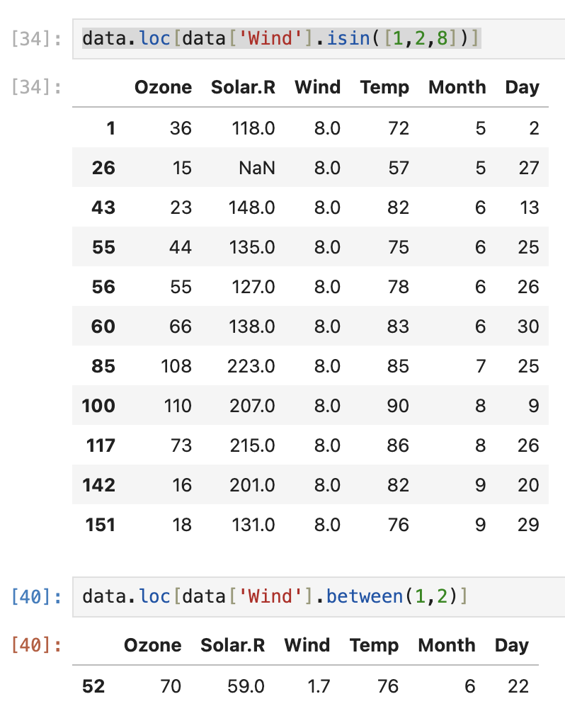Click Solar.R value 223.0 in row 85
This screenshot has height=728, width=565.
click(251, 366)
